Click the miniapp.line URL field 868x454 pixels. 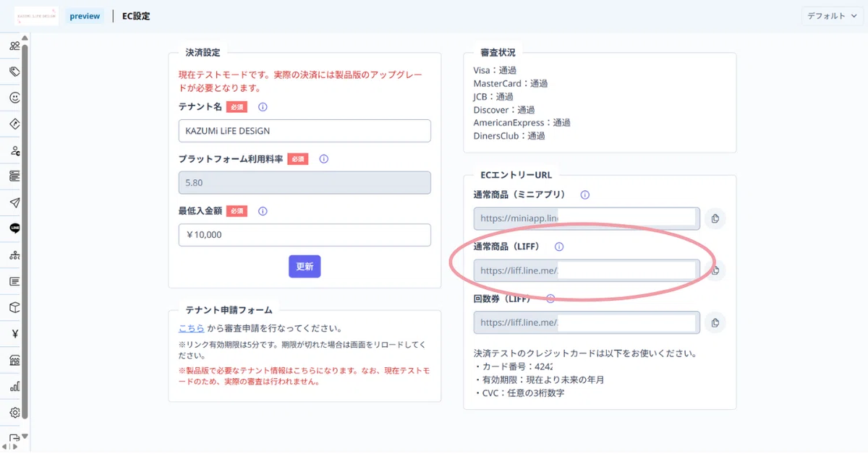(x=587, y=218)
